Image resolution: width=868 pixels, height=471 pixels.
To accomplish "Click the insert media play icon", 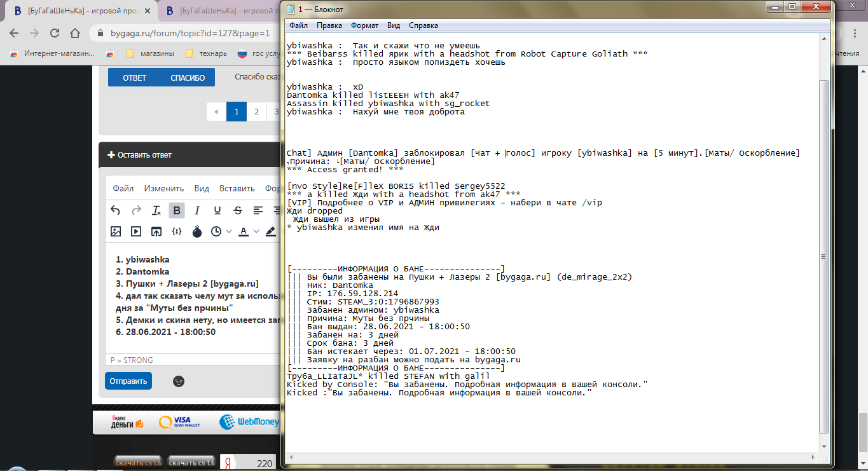I will (x=135, y=232).
